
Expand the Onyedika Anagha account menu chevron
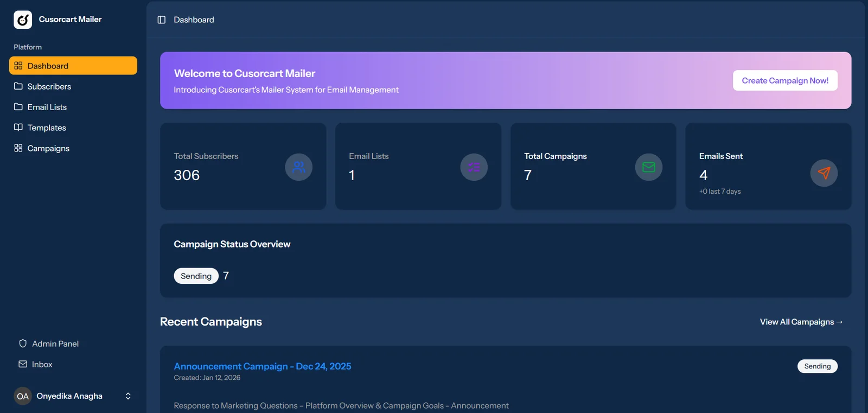[128, 396]
